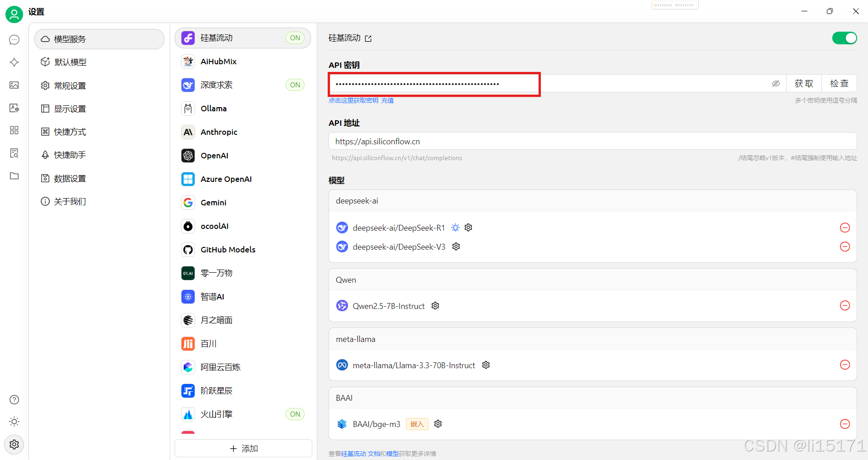Open settings gear for Llama-3.3-70B-Instruct

(x=486, y=365)
